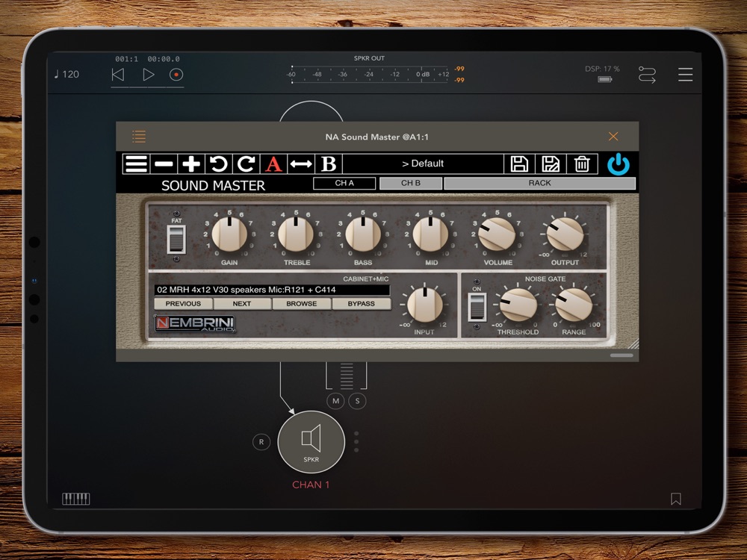The width and height of the screenshot is (747, 560).
Task: Click the NEXT cabinet button
Action: [x=242, y=304]
